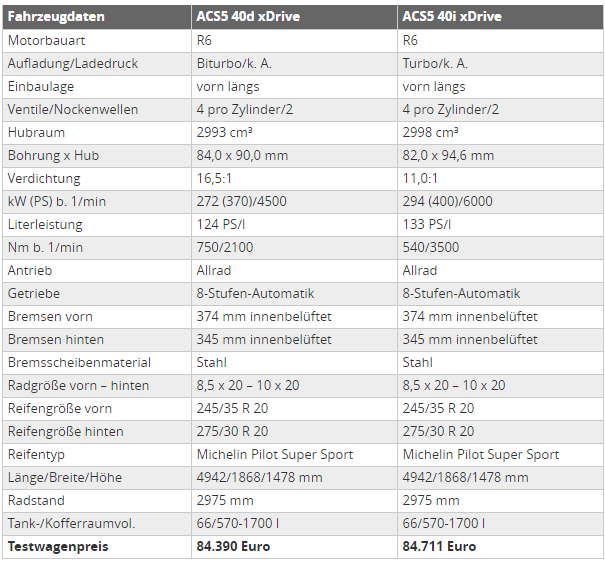Click the 16,5:1 Verdichtung cell
Screen dimensions: 605x561
point(214,178)
